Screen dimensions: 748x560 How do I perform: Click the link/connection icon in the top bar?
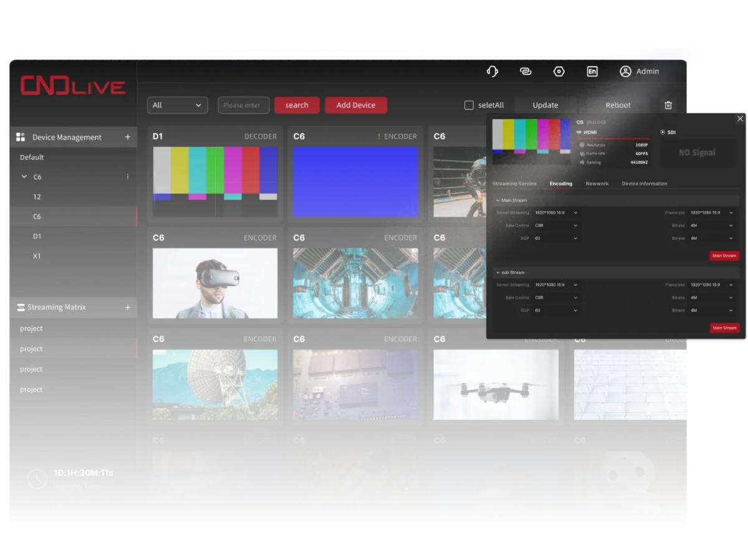click(525, 71)
